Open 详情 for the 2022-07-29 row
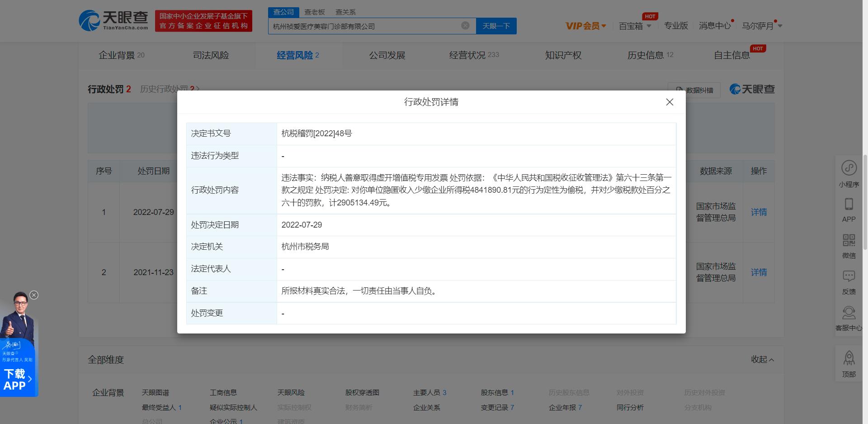Screen dimensions: 868x424 tap(759, 212)
